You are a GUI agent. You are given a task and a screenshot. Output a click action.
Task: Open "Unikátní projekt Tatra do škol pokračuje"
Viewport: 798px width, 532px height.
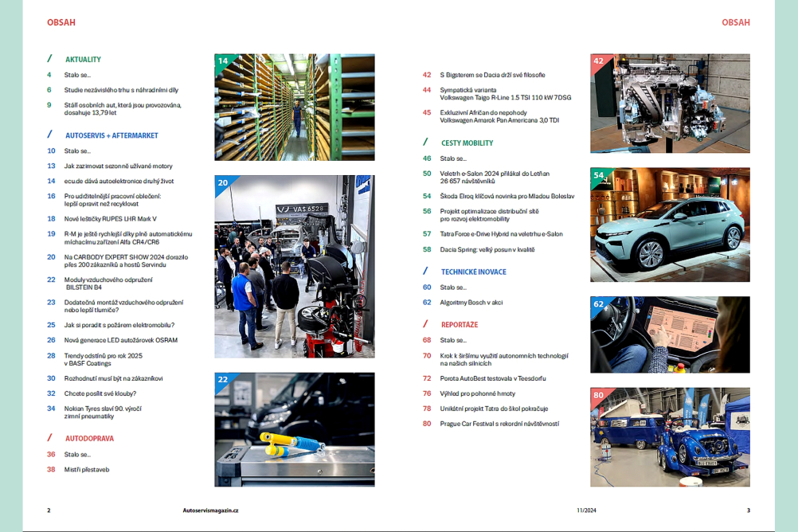494,409
